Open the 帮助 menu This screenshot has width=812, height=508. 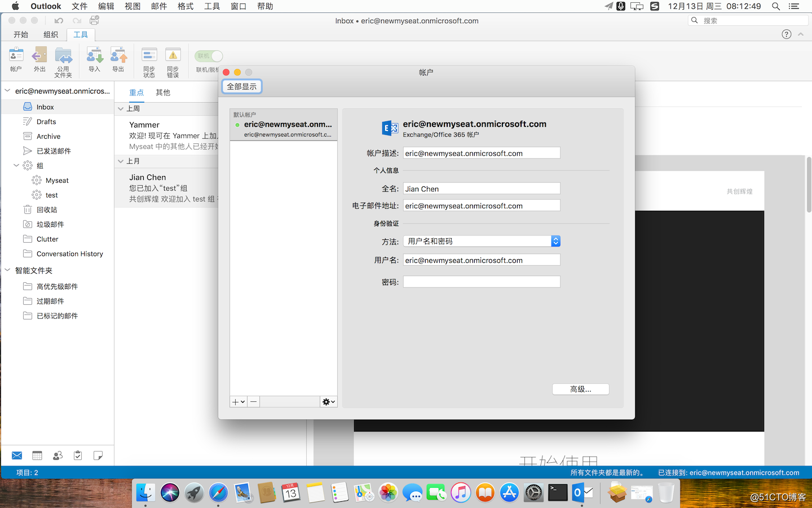point(265,6)
